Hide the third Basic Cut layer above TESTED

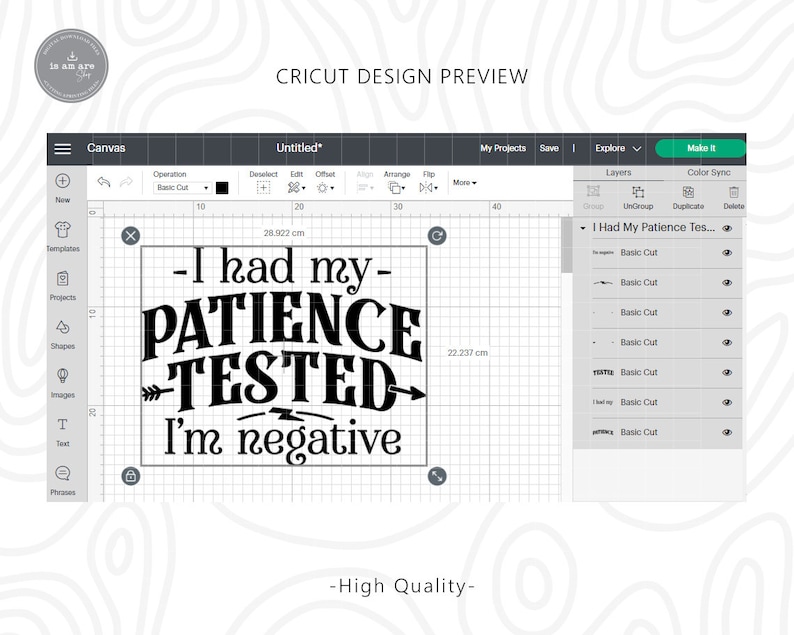[x=727, y=312]
